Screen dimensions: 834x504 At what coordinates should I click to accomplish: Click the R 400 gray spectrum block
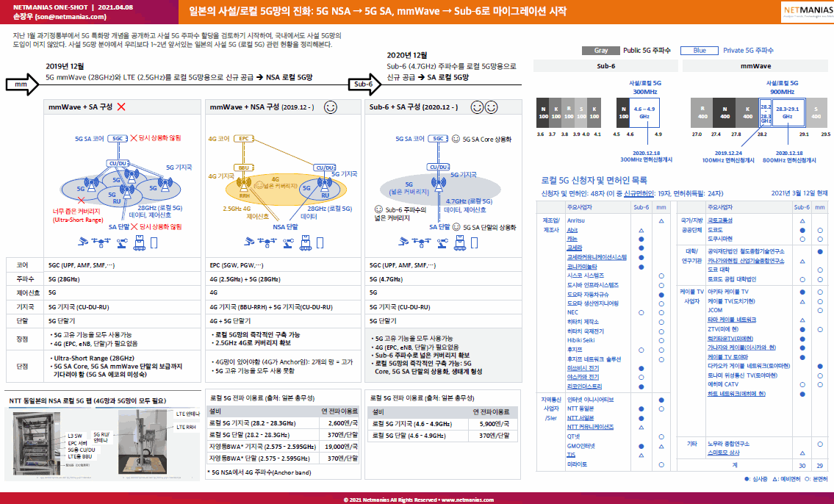pyautogui.click(x=702, y=112)
